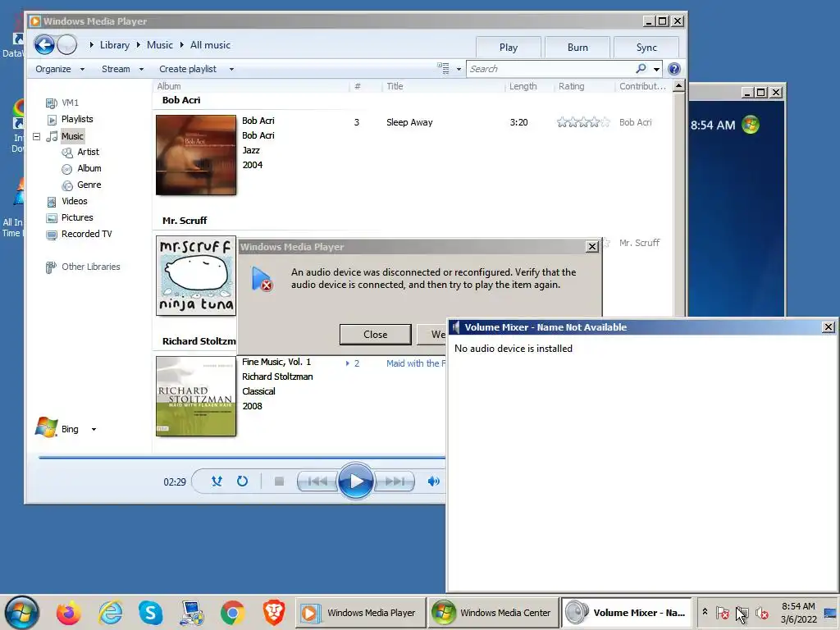This screenshot has height=630, width=840.
Task: Launch Internet Explorer from the taskbar
Action: (x=111, y=612)
